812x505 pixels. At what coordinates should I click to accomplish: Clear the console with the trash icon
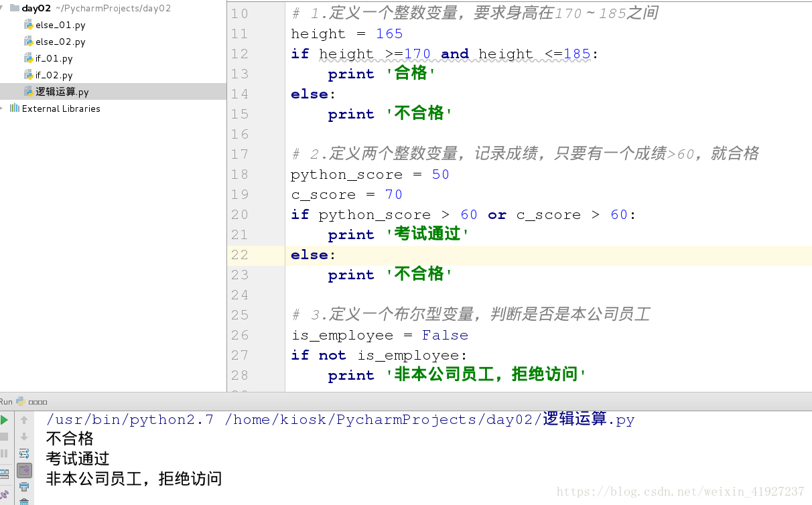tap(25, 502)
